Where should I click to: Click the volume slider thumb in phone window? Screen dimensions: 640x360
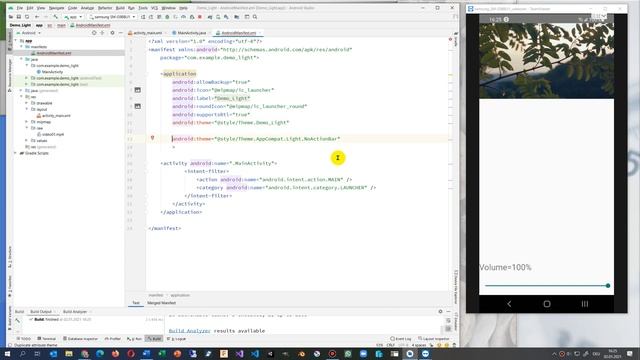click(608, 286)
